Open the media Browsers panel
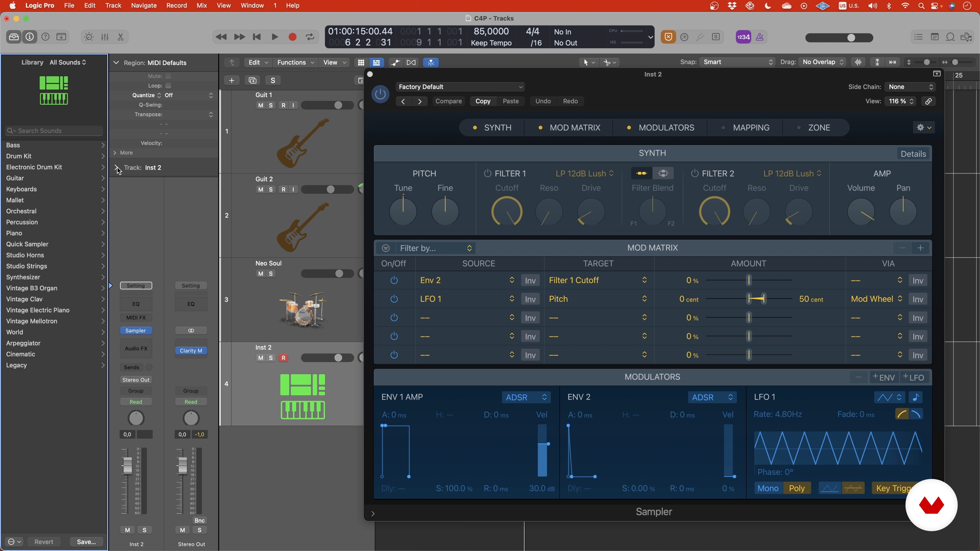 click(966, 37)
